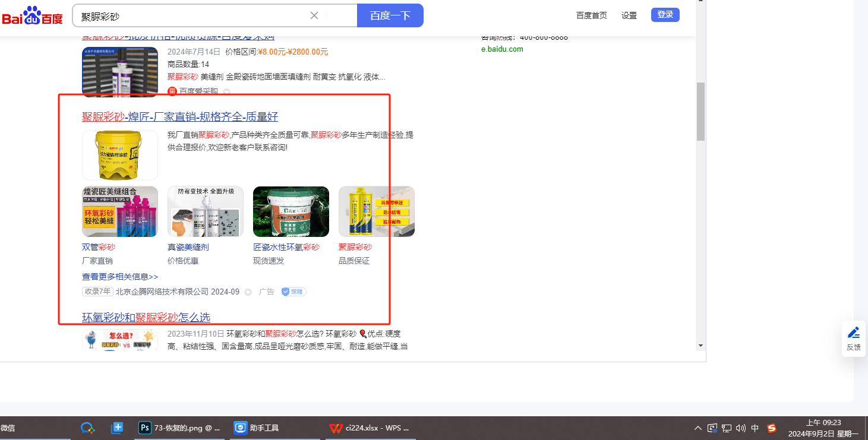868x440 pixels.
Task: Click the 百度爱采购 result thumbnail image
Action: pyautogui.click(x=120, y=72)
